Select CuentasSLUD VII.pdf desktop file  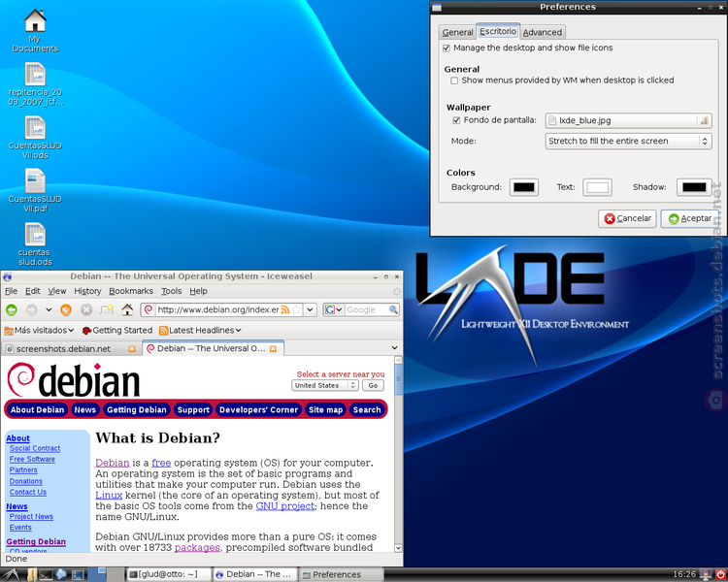tap(35, 191)
